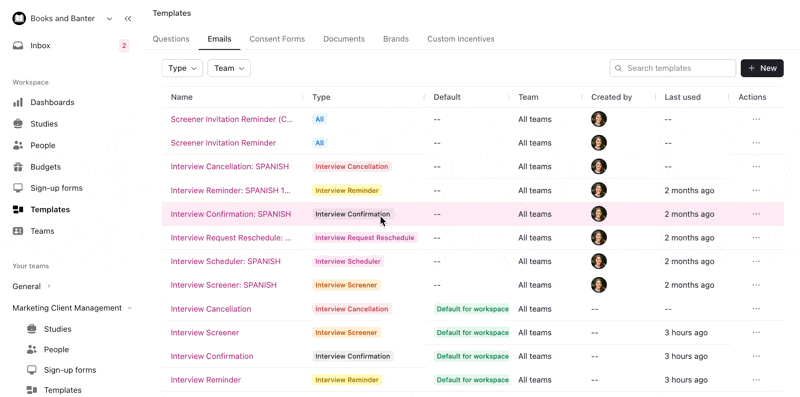The height and width of the screenshot is (397, 800).
Task: Click the Teams icon in sidebar
Action: click(18, 231)
